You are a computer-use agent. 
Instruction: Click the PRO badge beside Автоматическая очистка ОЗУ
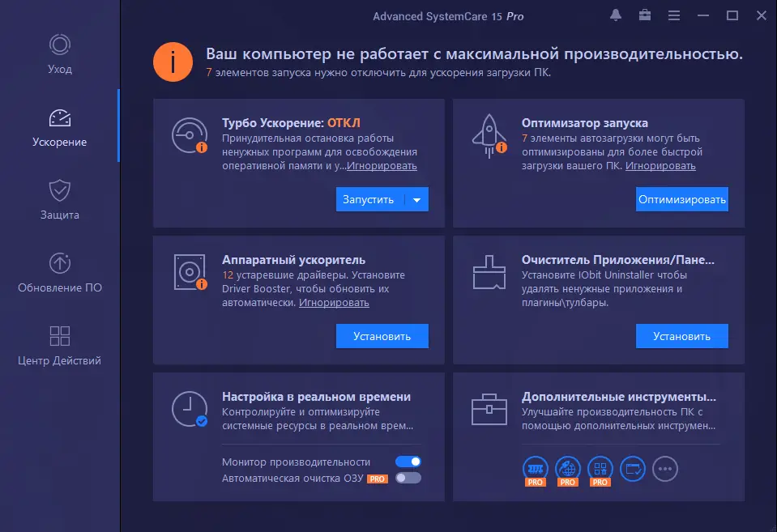[x=377, y=479]
